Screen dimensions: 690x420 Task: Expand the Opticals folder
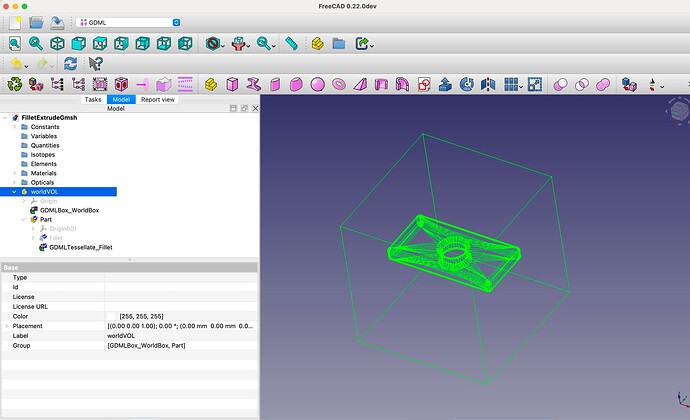point(15,182)
